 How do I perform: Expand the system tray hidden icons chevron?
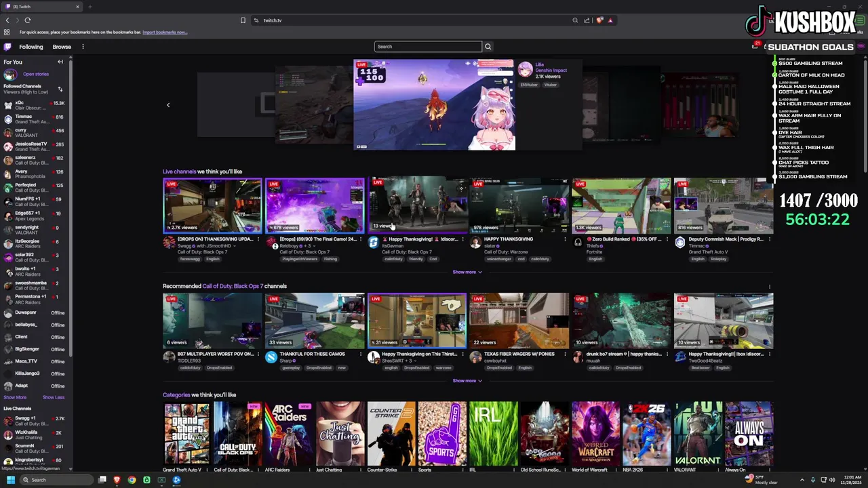[802, 480]
